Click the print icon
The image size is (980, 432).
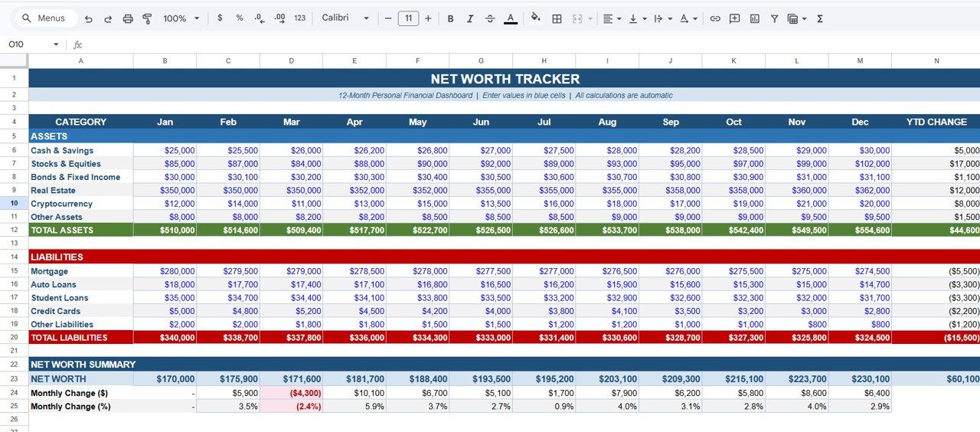pyautogui.click(x=128, y=18)
